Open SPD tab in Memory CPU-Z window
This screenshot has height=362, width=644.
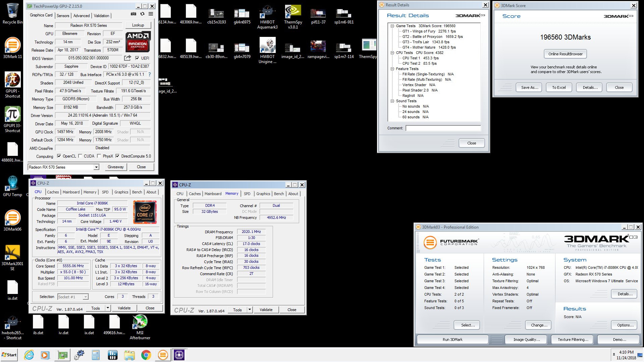click(247, 194)
